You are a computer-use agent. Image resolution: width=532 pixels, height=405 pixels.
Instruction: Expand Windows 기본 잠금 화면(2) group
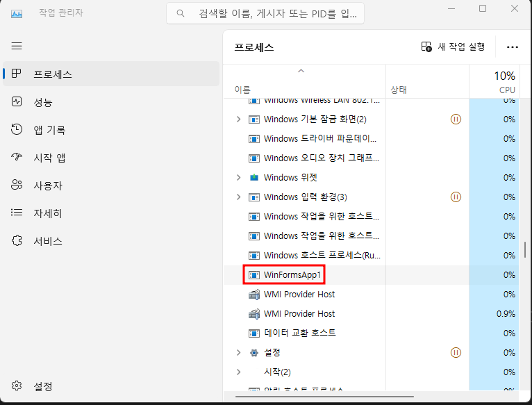tap(238, 119)
